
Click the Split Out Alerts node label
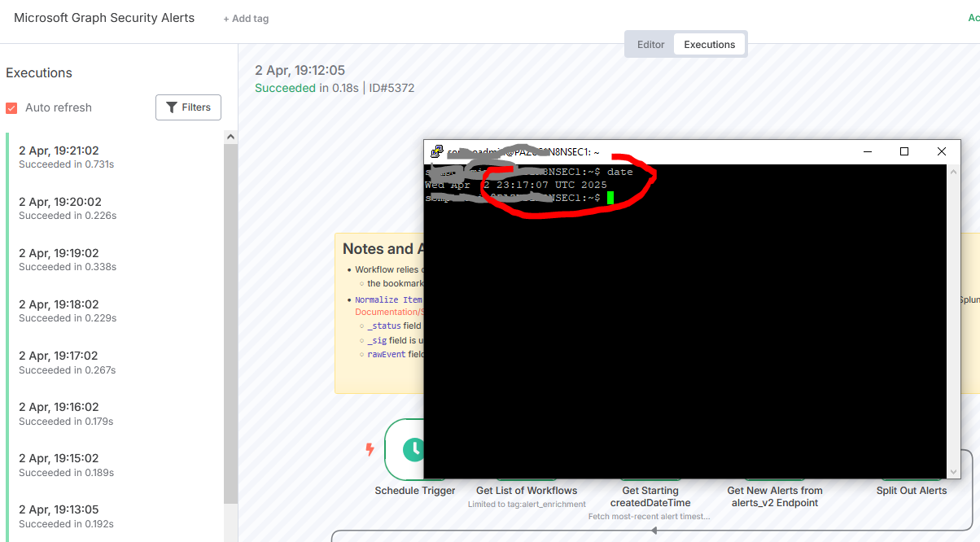pyautogui.click(x=912, y=491)
